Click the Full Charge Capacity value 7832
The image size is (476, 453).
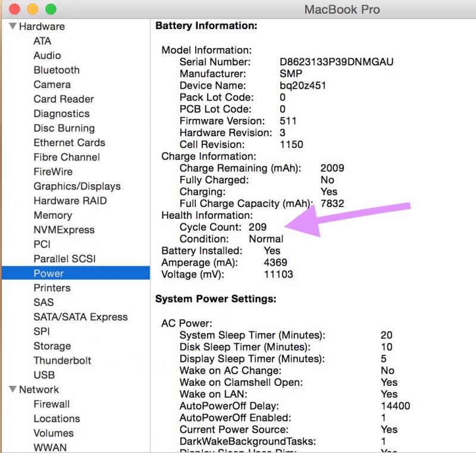[x=333, y=203]
